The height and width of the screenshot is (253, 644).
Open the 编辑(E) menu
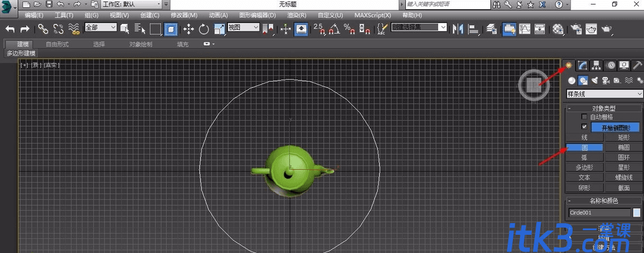[x=34, y=15]
